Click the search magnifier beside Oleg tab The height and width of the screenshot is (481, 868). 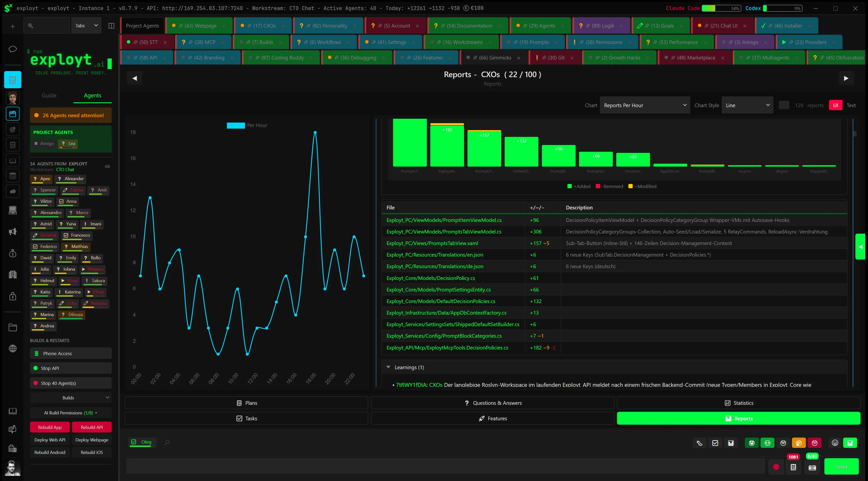pos(167,442)
